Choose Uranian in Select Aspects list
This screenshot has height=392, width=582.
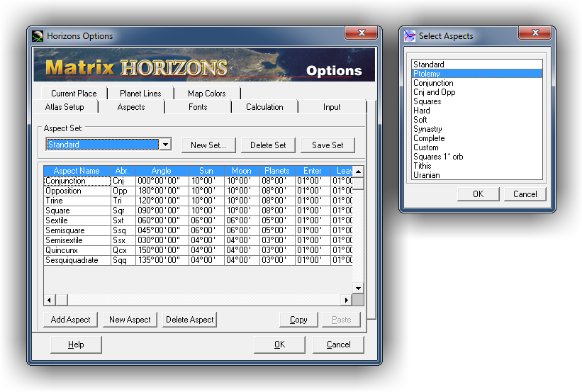pyautogui.click(x=477, y=175)
